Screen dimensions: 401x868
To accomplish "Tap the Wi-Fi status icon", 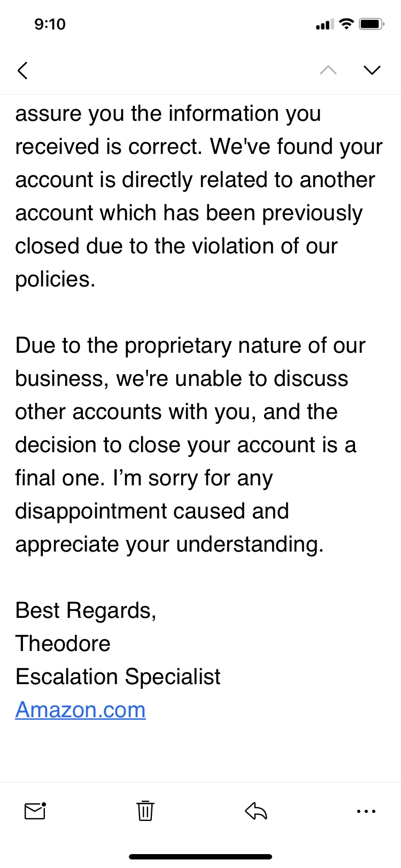I will [346, 24].
